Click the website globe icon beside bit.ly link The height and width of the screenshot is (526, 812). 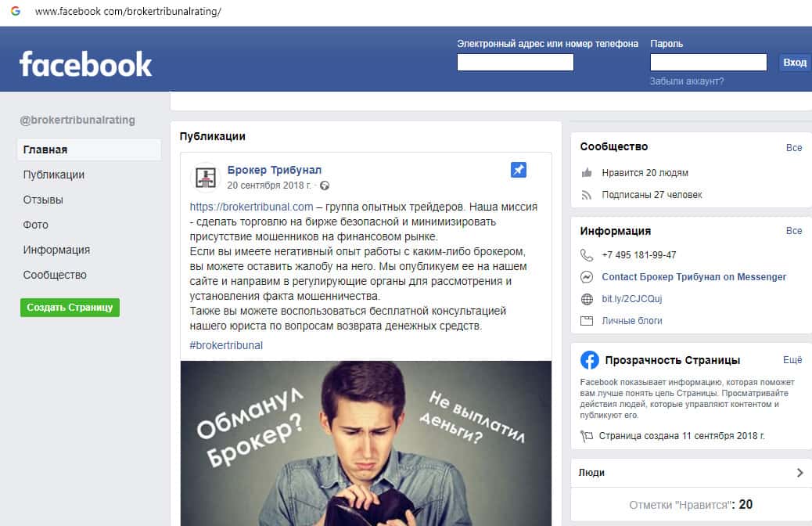586,299
